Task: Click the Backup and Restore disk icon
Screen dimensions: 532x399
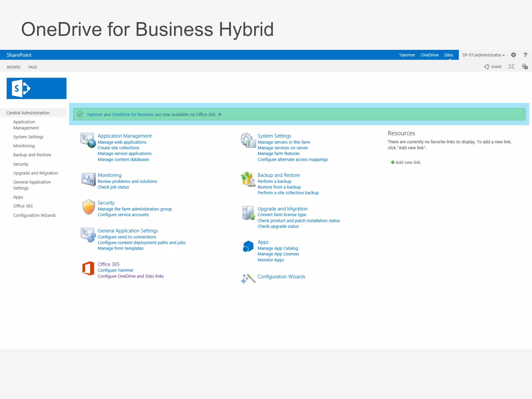Action: [x=248, y=179]
